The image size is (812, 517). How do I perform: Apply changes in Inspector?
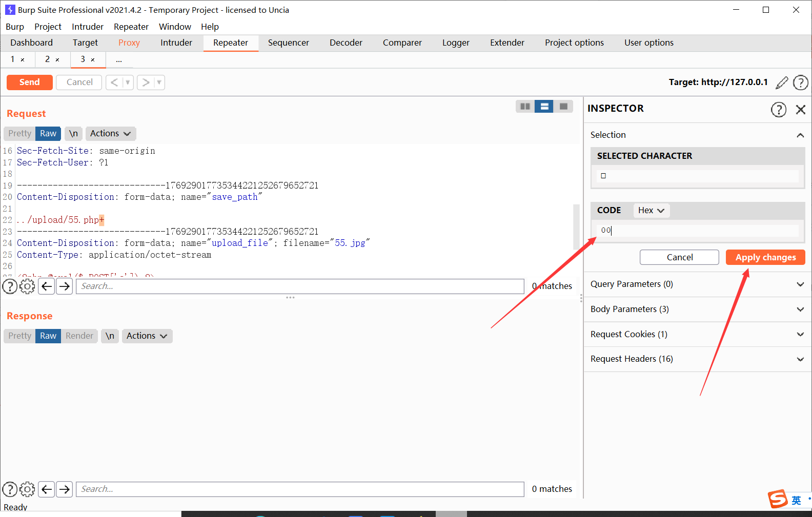tap(765, 257)
